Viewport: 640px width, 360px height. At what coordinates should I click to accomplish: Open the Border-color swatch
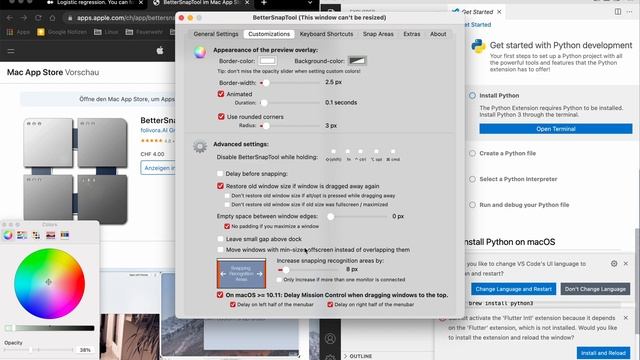267,61
